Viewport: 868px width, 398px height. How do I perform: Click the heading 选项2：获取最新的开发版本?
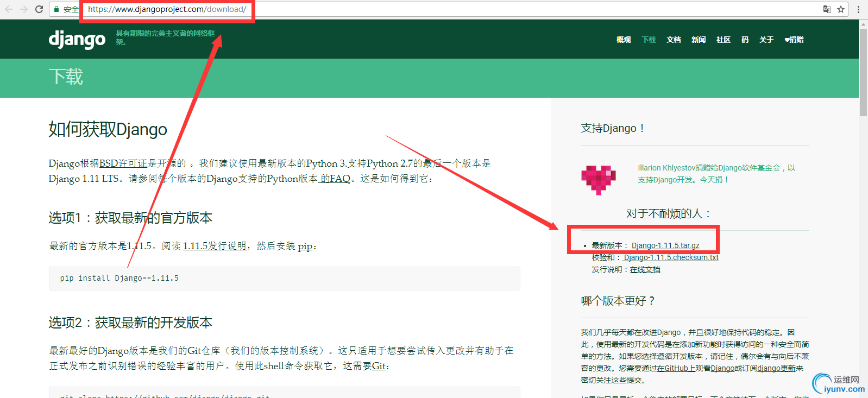[x=130, y=323]
